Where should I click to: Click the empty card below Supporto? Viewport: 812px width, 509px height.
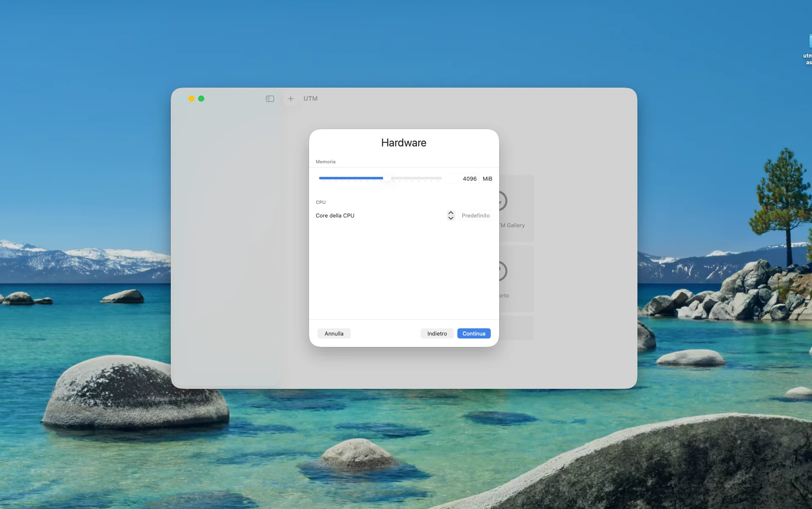coord(517,328)
